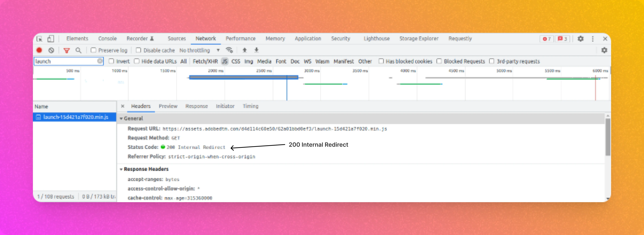Open the Performance panel
The height and width of the screenshot is (235, 644).
(x=240, y=39)
